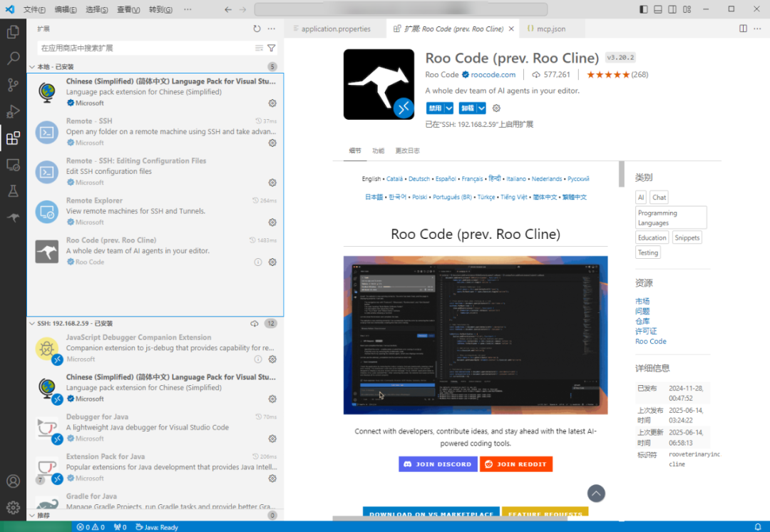Expand the recommended extensions section

click(x=32, y=516)
